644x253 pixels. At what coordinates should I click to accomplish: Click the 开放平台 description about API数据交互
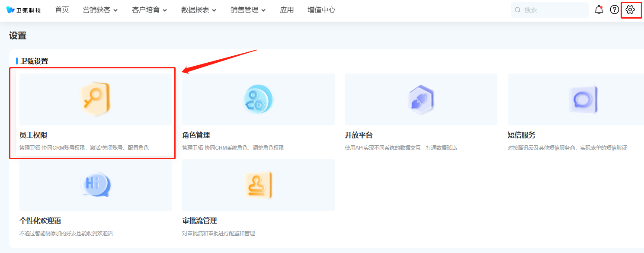pyautogui.click(x=401, y=148)
